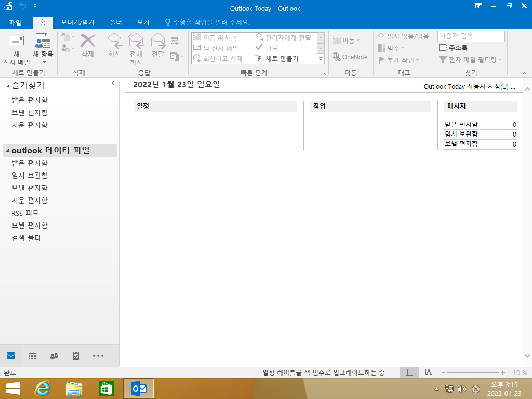Image resolution: width=532 pixels, height=399 pixels.
Task: Open the 폴더 folder ribbon tab
Action: [x=116, y=23]
